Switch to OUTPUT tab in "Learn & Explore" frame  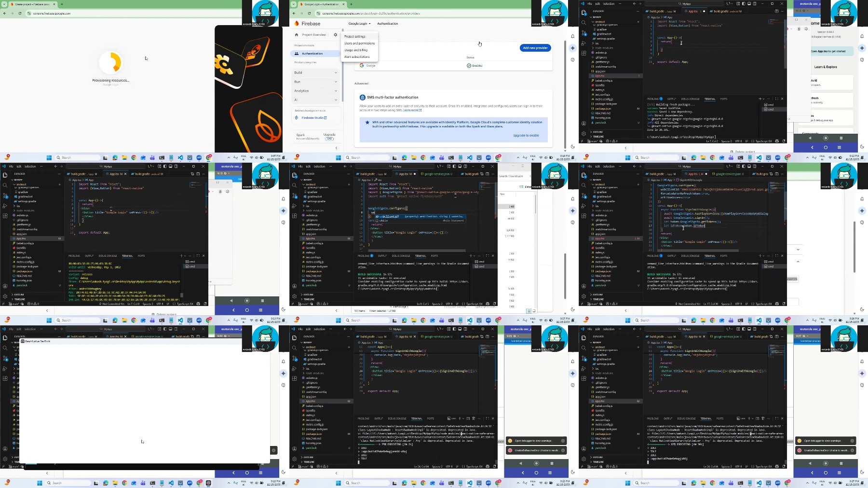pos(672,99)
